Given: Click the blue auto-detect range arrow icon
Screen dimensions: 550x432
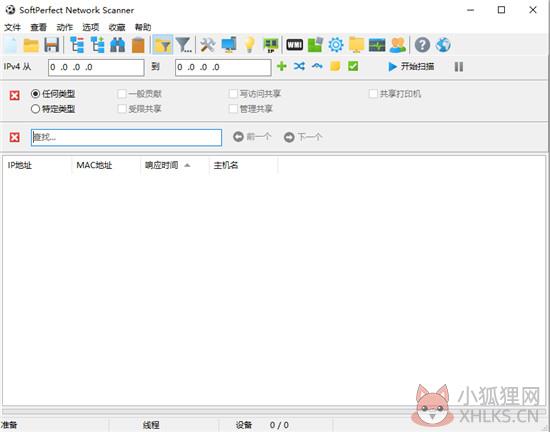Looking at the screenshot, I should click(x=317, y=66).
